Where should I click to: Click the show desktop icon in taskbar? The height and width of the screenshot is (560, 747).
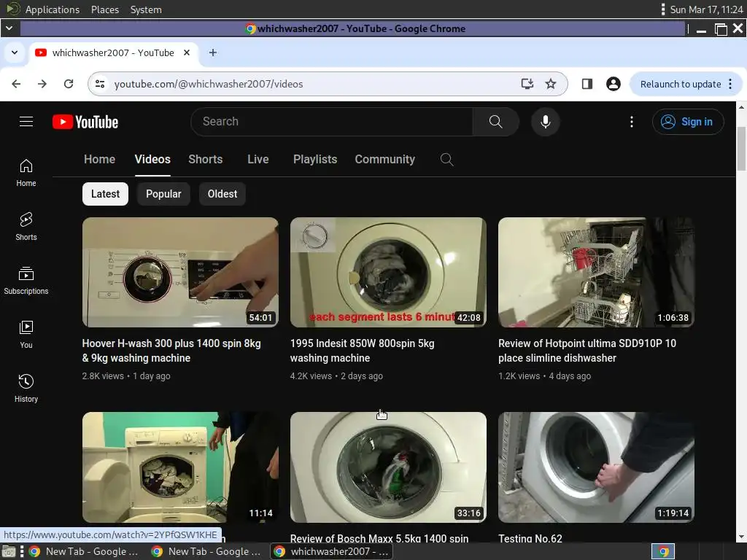[x=9, y=551]
